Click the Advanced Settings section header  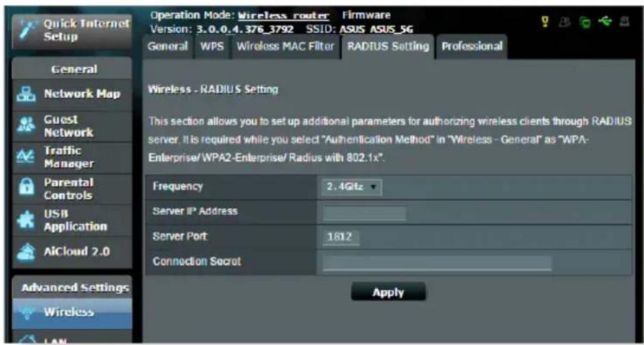pyautogui.click(x=72, y=287)
